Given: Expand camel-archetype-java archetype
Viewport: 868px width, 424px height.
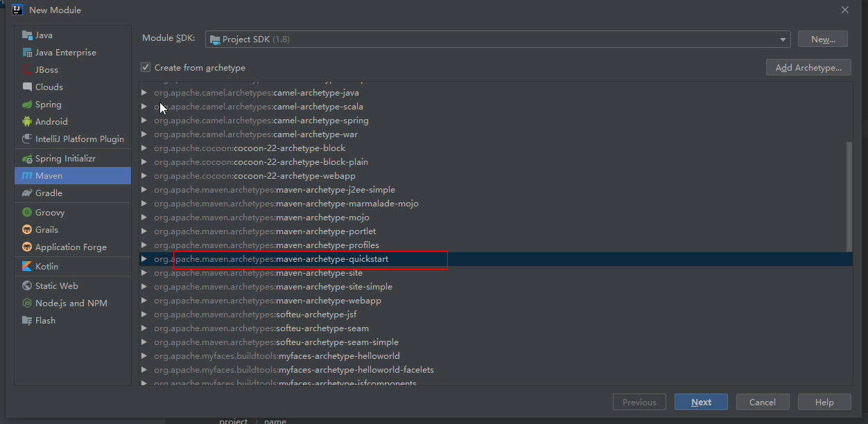Looking at the screenshot, I should (144, 93).
